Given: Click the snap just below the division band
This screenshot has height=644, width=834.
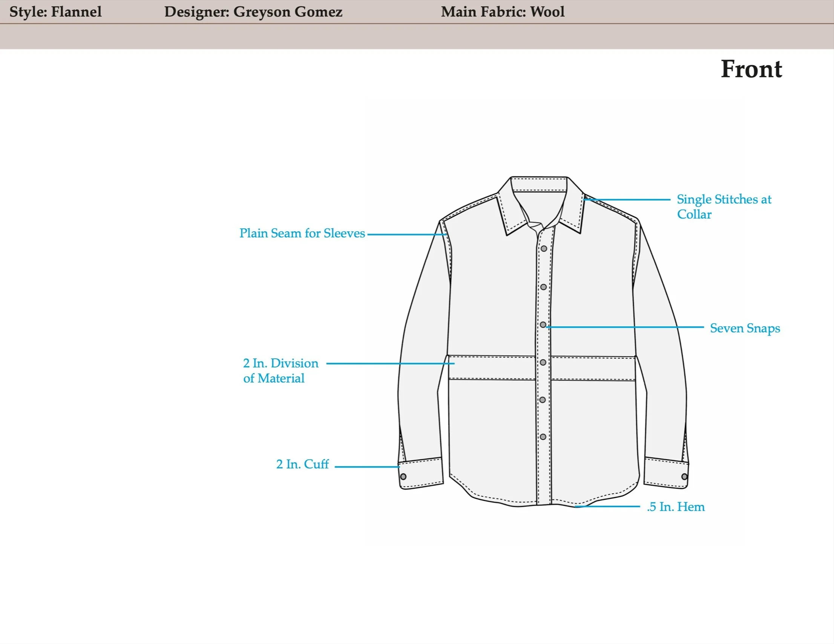Looking at the screenshot, I should [543, 400].
